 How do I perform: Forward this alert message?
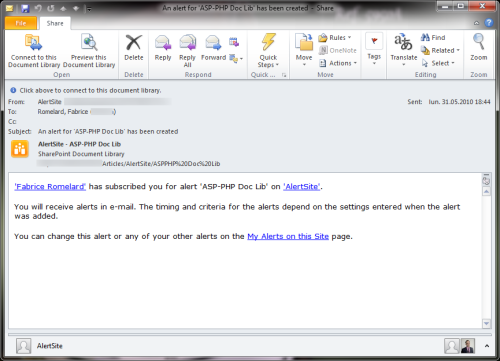pyautogui.click(x=213, y=48)
